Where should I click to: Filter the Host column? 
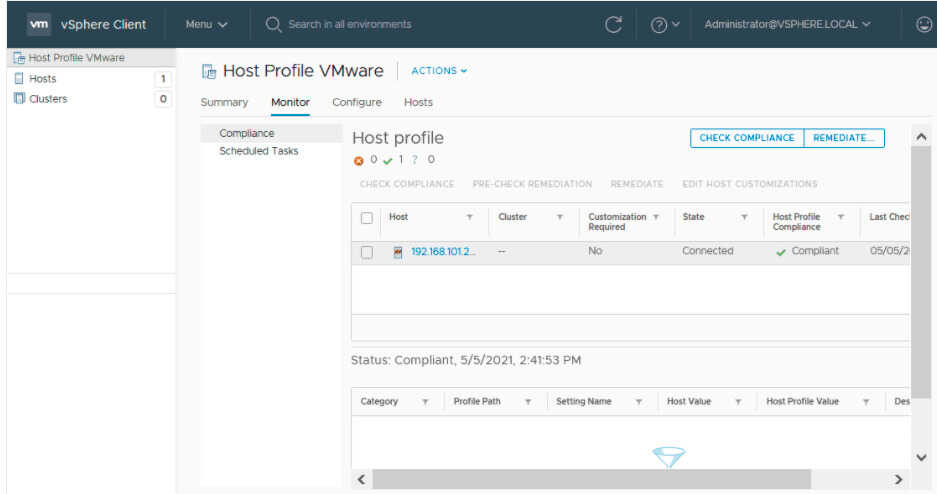coord(470,217)
